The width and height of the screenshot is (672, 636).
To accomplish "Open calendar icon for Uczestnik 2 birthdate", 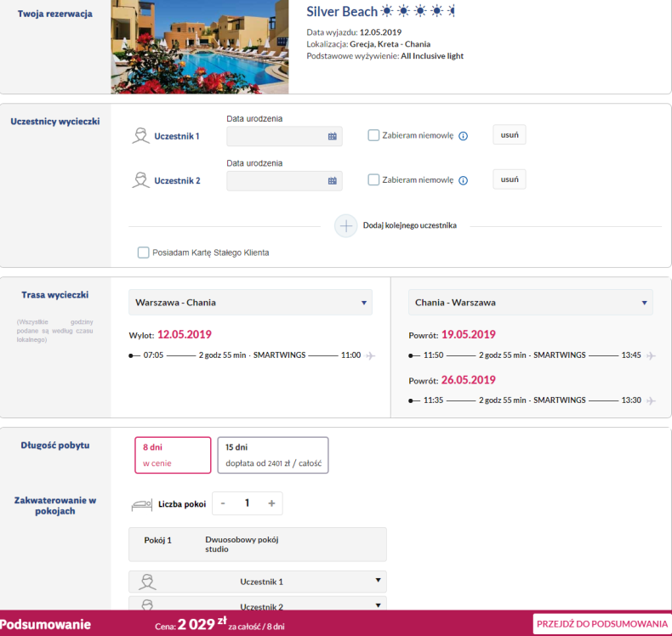I will [x=332, y=181].
